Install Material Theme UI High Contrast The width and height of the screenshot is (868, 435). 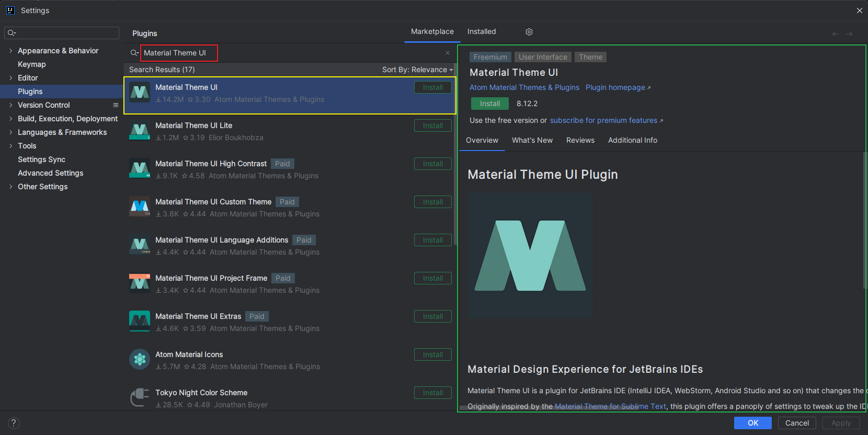[433, 164]
